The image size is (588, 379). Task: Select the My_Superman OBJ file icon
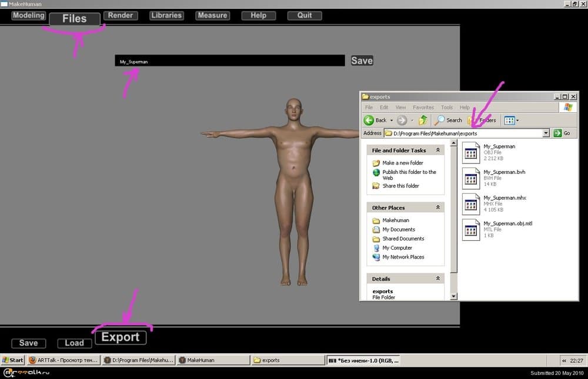click(470, 153)
